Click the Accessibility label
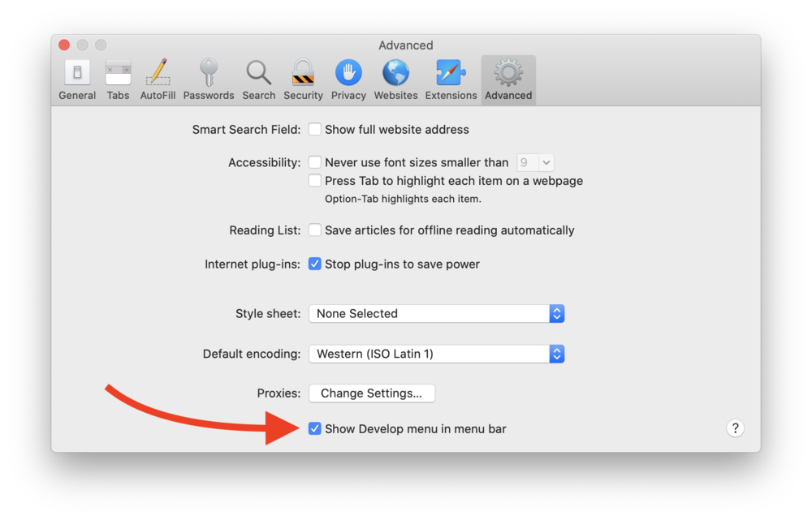This screenshot has height=520, width=812. pos(265,162)
